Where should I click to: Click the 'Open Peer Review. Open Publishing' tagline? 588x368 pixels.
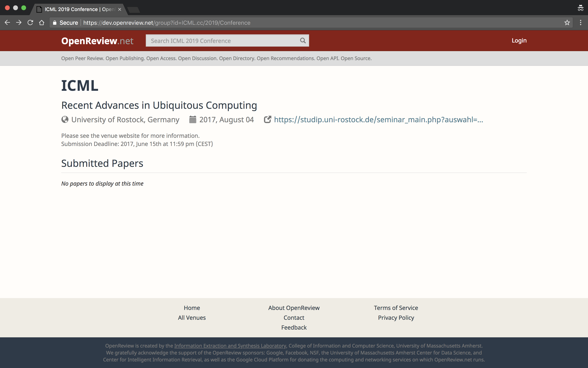click(x=216, y=58)
